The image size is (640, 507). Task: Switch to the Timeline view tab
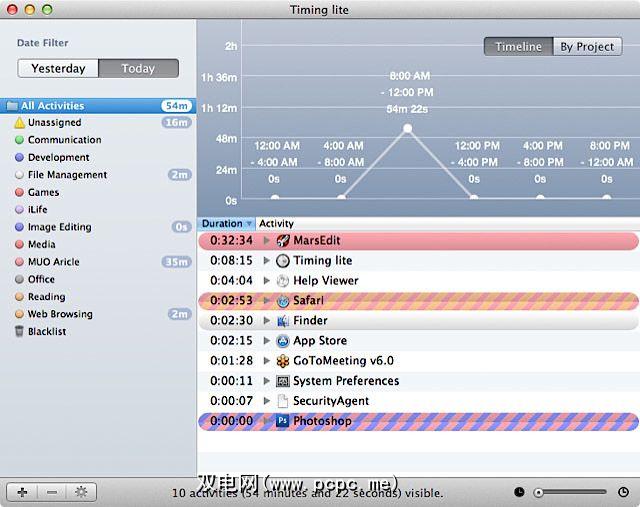click(518, 47)
